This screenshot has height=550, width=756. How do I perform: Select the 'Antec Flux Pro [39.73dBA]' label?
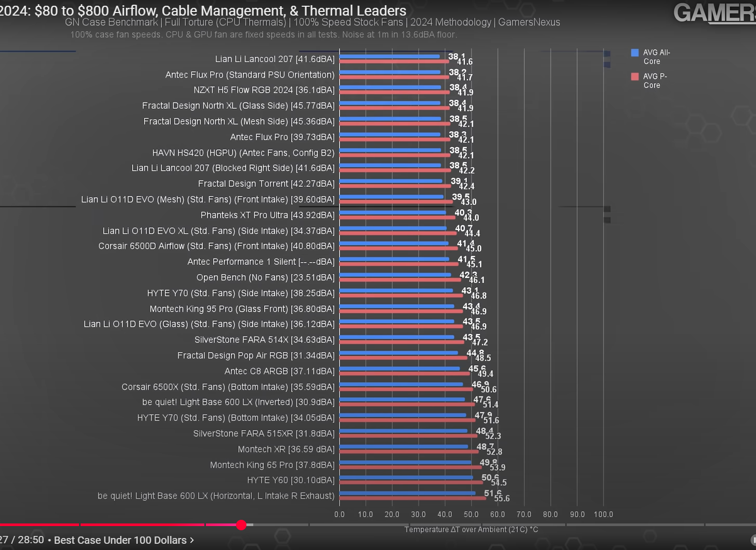tap(282, 137)
